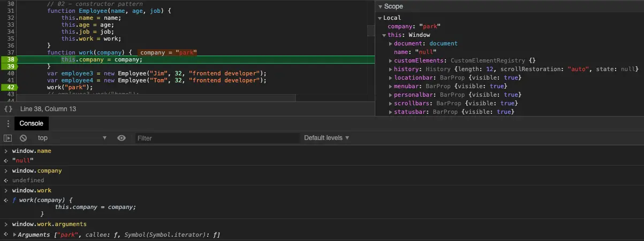Image resolution: width=644 pixels, height=241 pixels.
Task: Click the eye live expression icon
Action: click(x=122, y=138)
